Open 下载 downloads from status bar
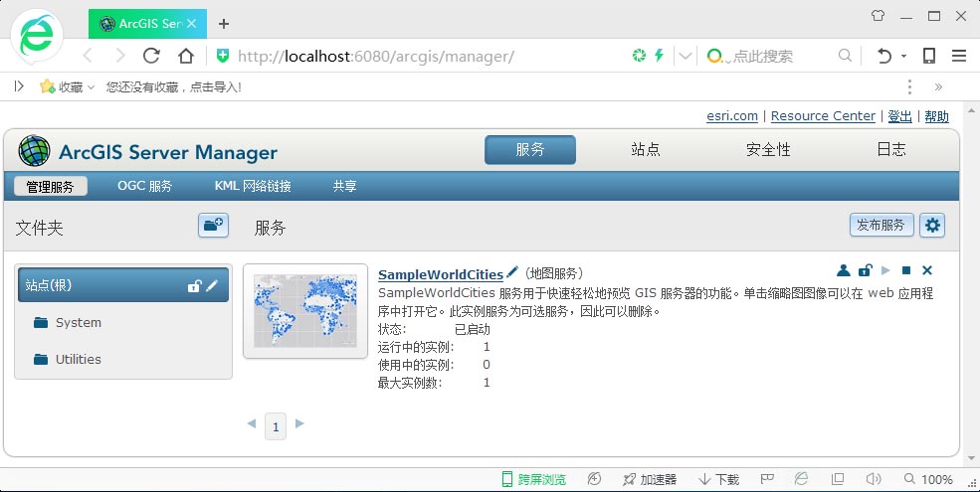The image size is (980, 492). pyautogui.click(x=719, y=479)
